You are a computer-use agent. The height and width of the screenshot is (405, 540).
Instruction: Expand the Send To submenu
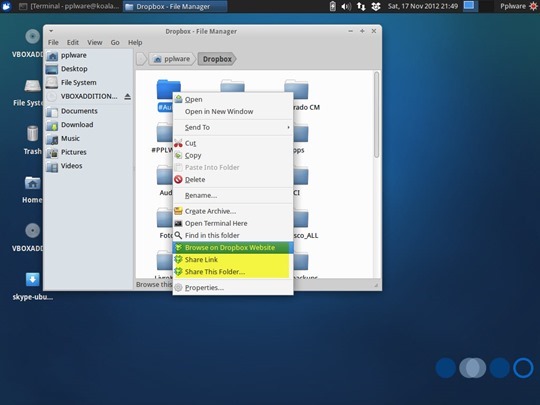[x=233, y=127]
